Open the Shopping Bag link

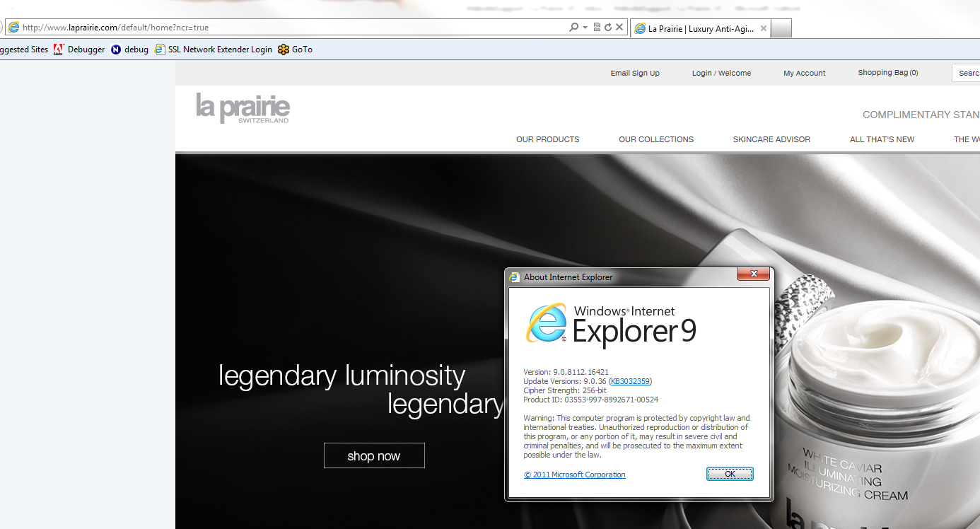pos(887,73)
